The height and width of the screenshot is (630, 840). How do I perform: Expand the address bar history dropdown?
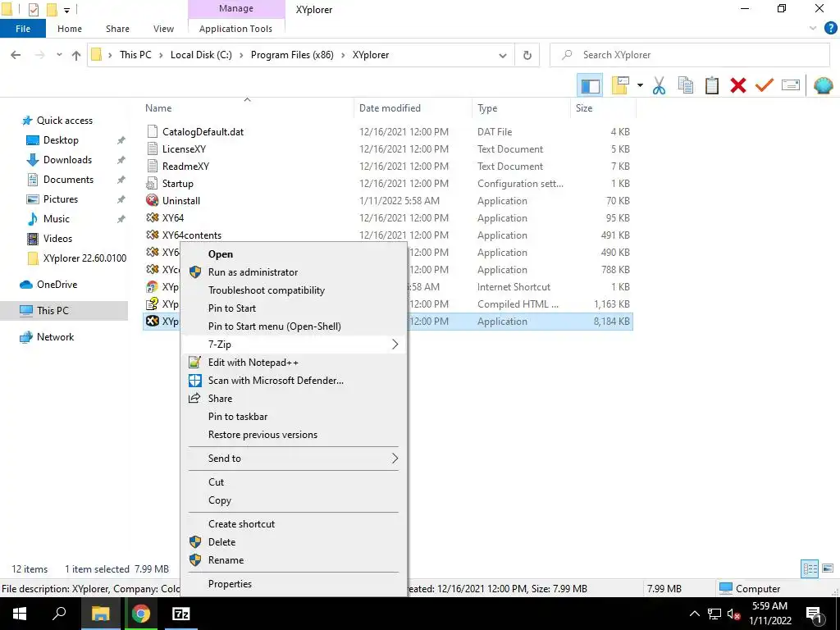pyautogui.click(x=503, y=55)
